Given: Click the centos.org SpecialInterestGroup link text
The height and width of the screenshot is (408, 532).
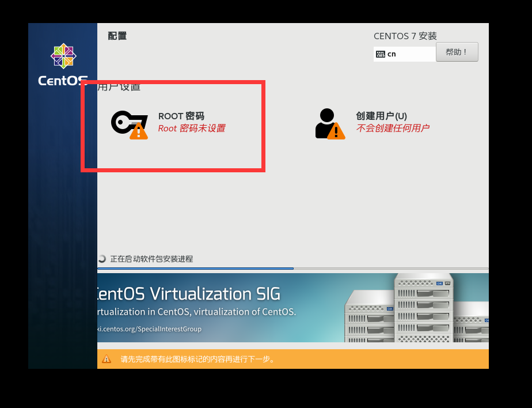Looking at the screenshot, I should (x=149, y=329).
